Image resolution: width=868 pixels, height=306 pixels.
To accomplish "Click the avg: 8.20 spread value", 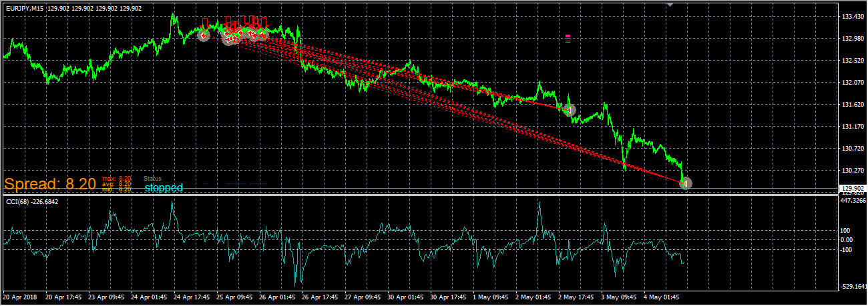I will [117, 184].
